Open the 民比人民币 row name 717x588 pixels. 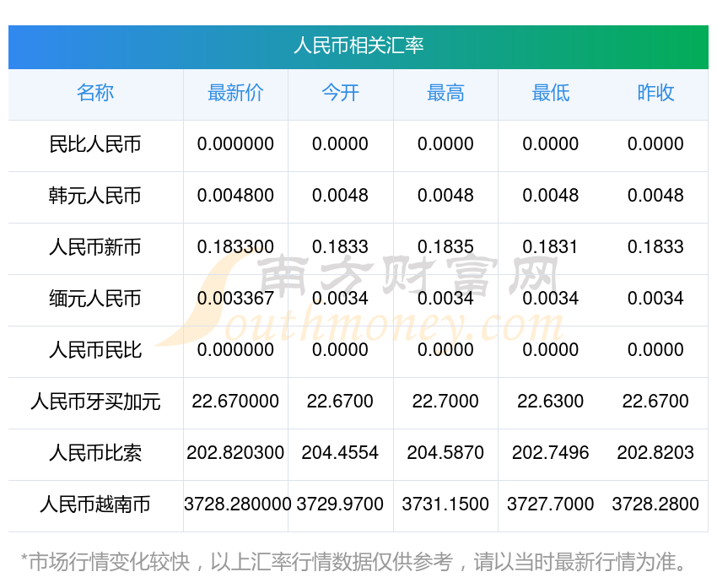pyautogui.click(x=95, y=145)
